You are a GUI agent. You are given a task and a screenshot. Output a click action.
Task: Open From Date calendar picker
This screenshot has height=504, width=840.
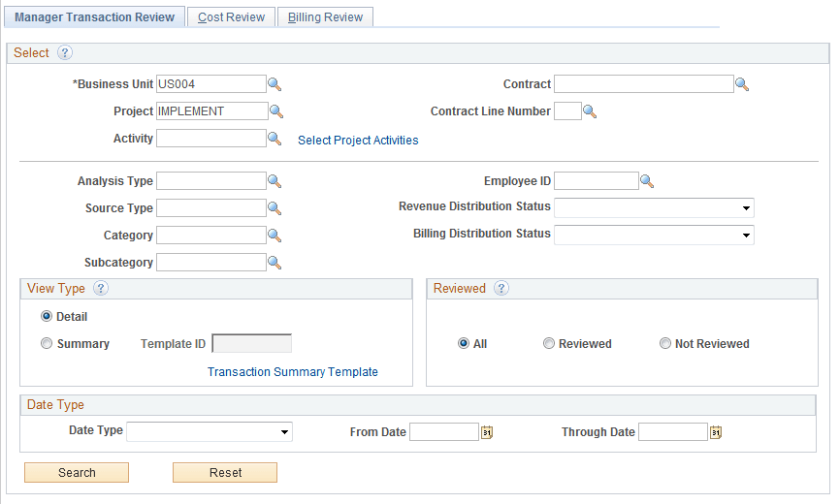pos(486,432)
